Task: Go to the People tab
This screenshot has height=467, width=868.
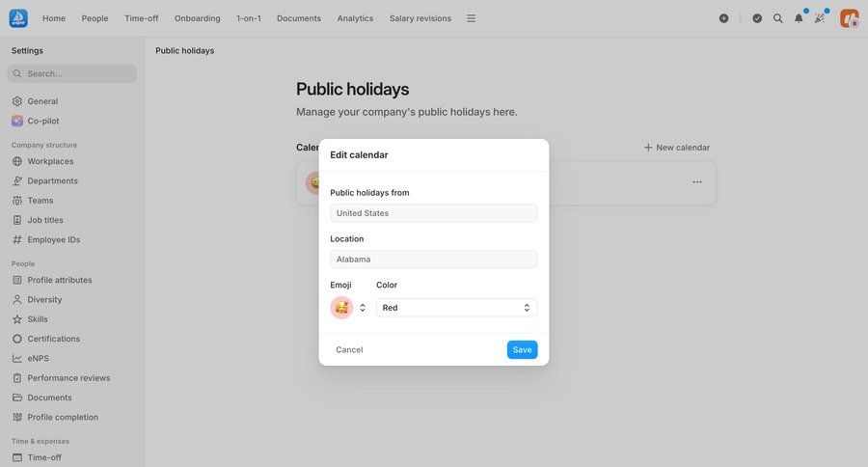Action: pos(95,18)
